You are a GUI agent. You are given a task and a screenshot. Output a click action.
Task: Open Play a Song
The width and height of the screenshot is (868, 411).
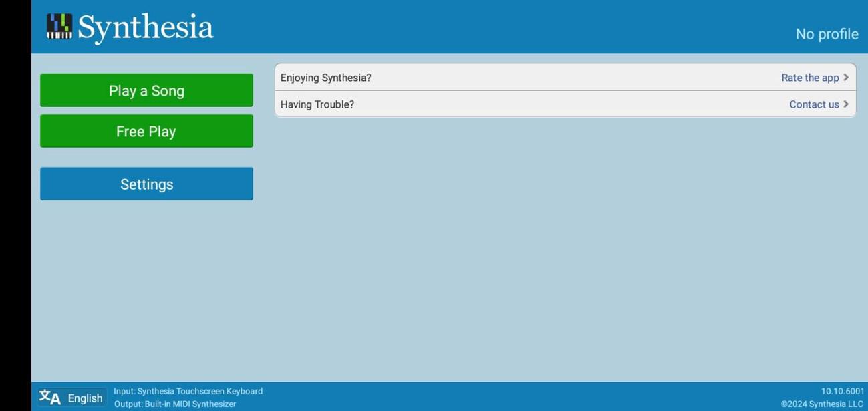(x=146, y=90)
